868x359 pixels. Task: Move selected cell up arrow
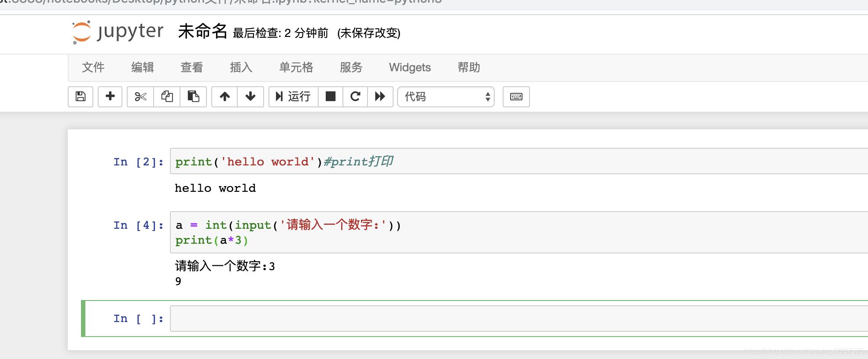click(x=224, y=96)
